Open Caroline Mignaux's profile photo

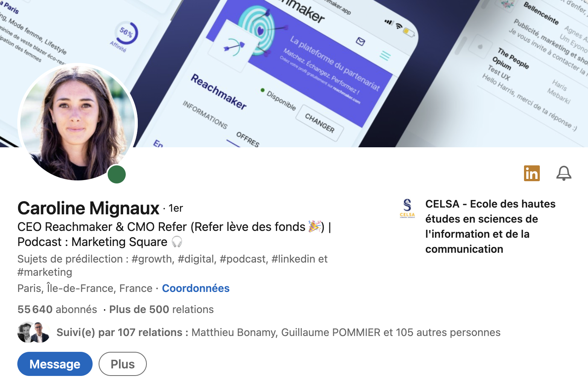pos(78,123)
